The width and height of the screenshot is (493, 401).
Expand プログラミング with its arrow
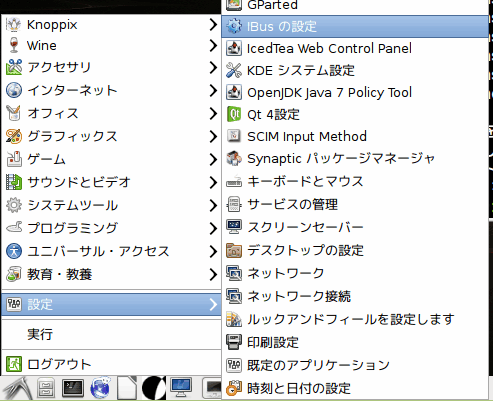(213, 228)
